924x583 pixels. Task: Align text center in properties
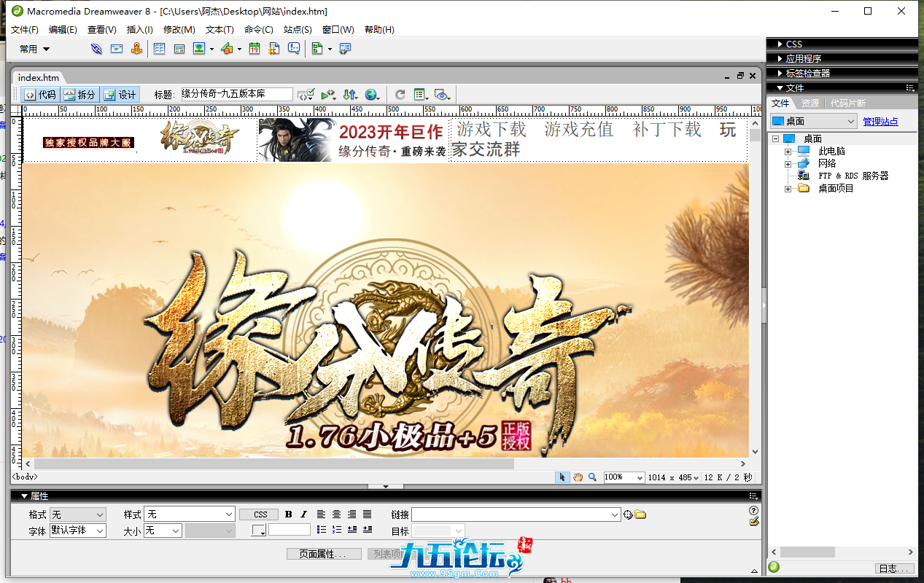(x=336, y=514)
